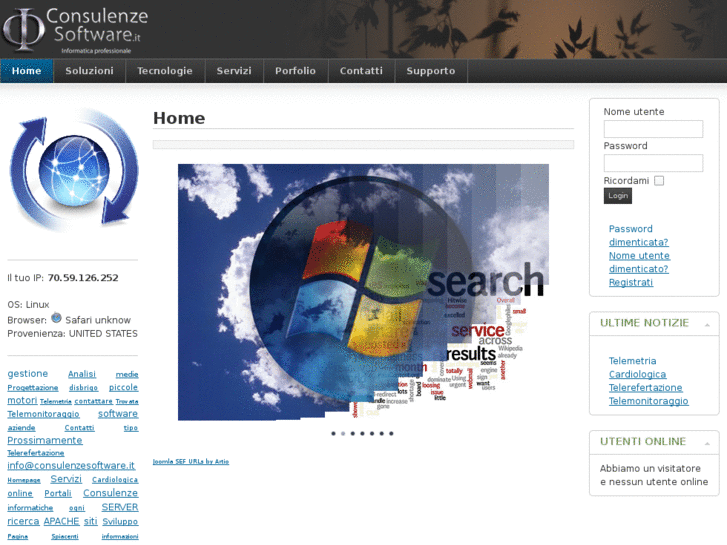This screenshot has width=727, height=545.
Task: Click the Sviluppo tag link
Action: (120, 522)
